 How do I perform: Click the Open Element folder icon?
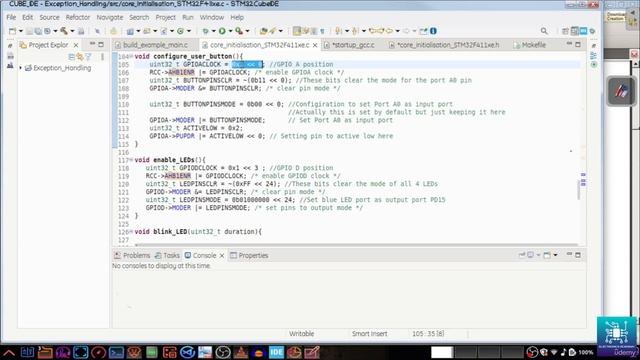tap(264, 31)
